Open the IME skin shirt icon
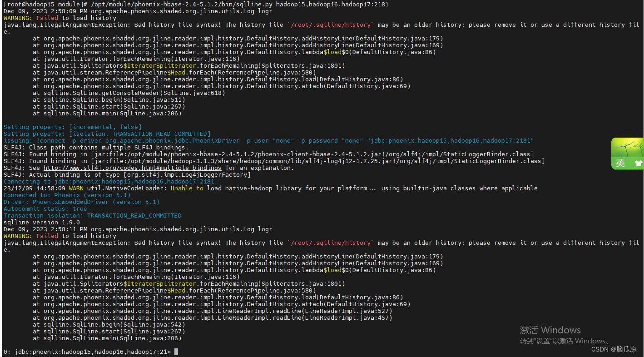The width and height of the screenshot is (644, 357). pos(638,163)
